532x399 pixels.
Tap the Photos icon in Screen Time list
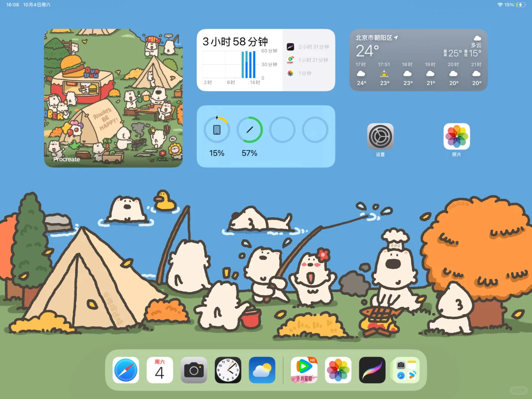(x=290, y=73)
